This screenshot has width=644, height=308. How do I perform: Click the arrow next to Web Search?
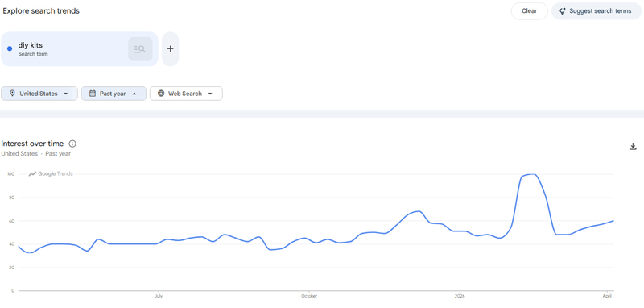pyautogui.click(x=210, y=94)
